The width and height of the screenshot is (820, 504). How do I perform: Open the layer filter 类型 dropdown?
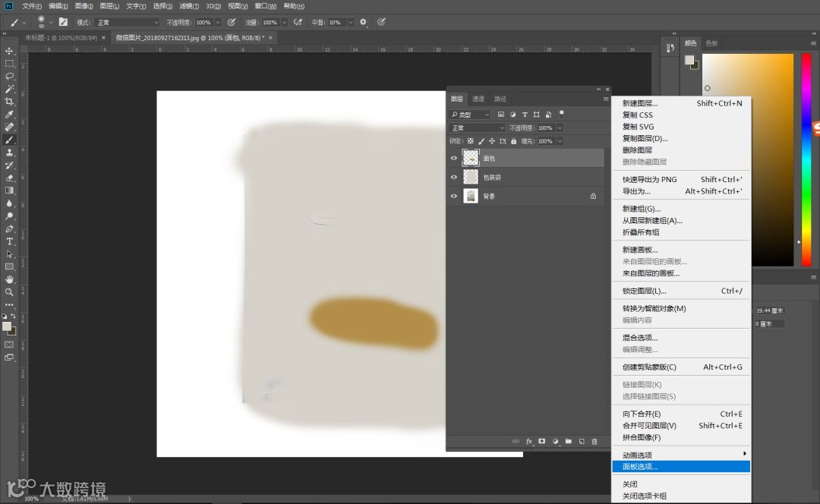(470, 114)
